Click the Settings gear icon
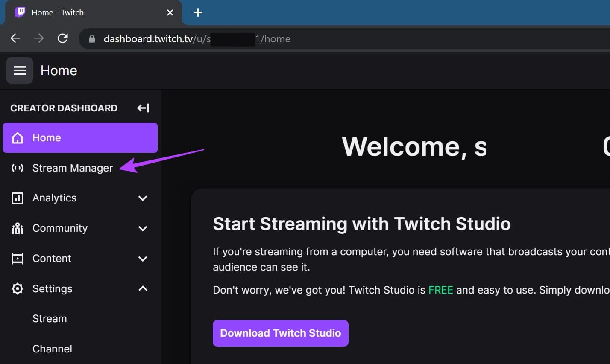The width and height of the screenshot is (610, 364). point(18,289)
